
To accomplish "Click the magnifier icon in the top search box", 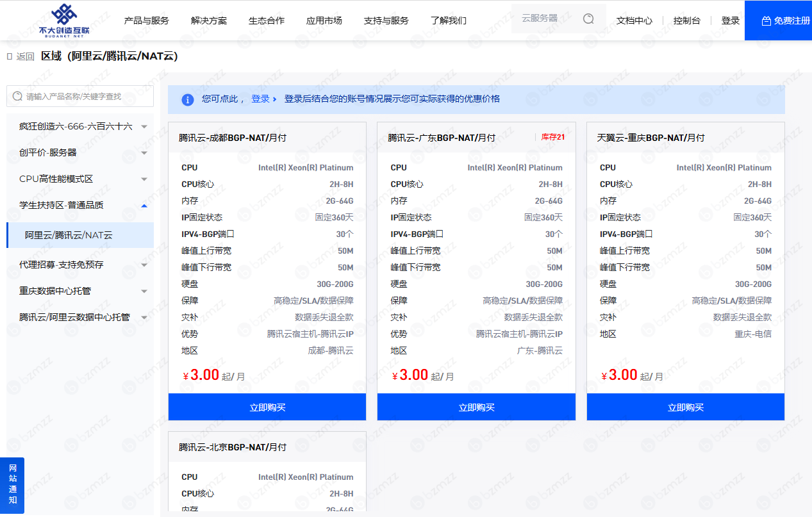I will pyautogui.click(x=588, y=19).
